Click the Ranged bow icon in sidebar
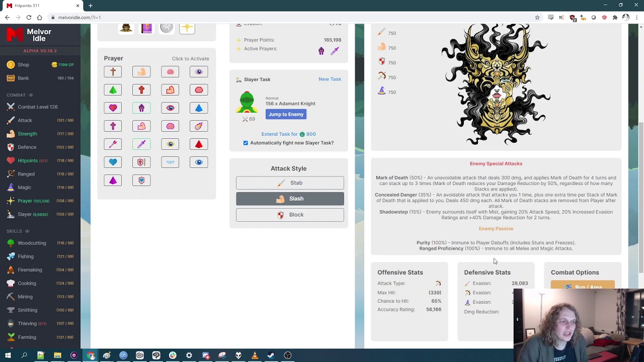The height and width of the screenshot is (362, 644). click(11, 174)
